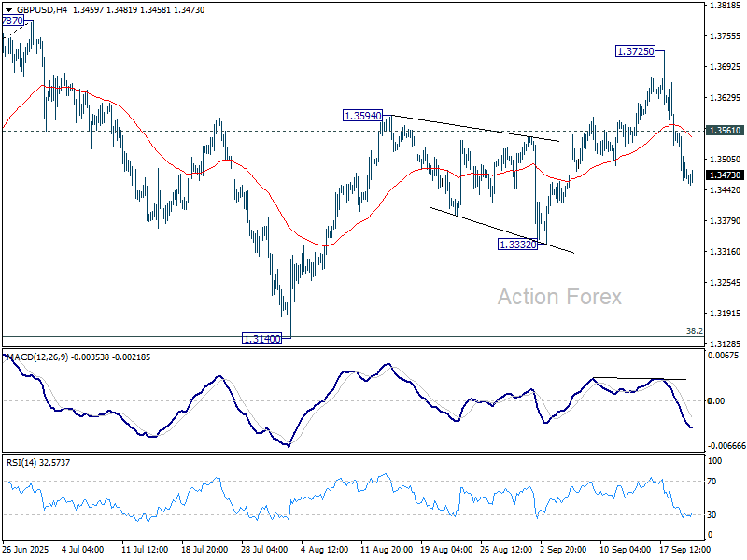Click the Action Forex watermark

559,297
